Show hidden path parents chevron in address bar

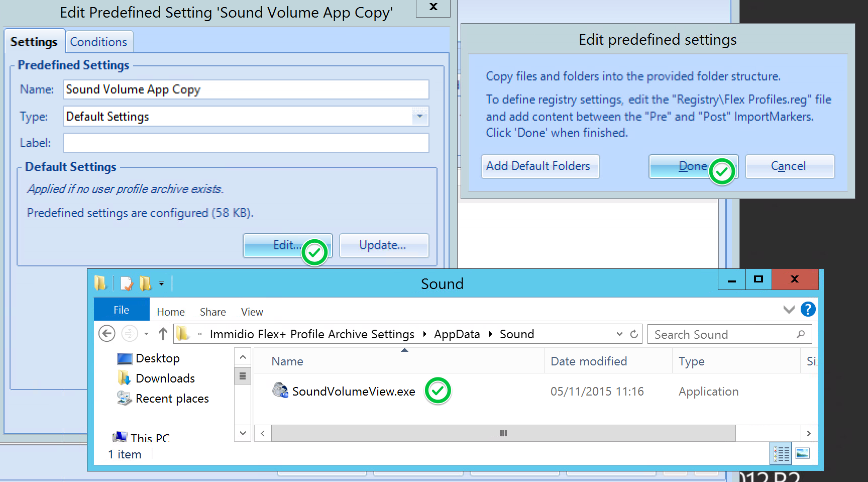point(200,334)
